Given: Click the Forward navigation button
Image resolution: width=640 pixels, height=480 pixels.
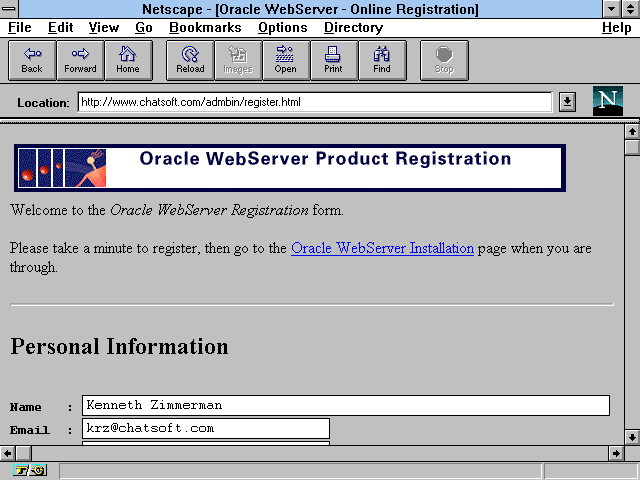Looking at the screenshot, I should [x=80, y=60].
